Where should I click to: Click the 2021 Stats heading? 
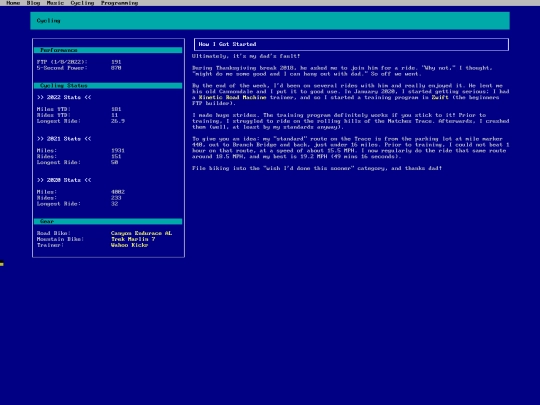pos(64,139)
